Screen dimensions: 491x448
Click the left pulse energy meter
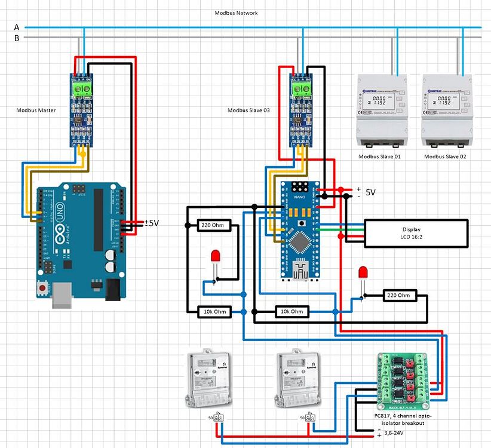pos(209,379)
